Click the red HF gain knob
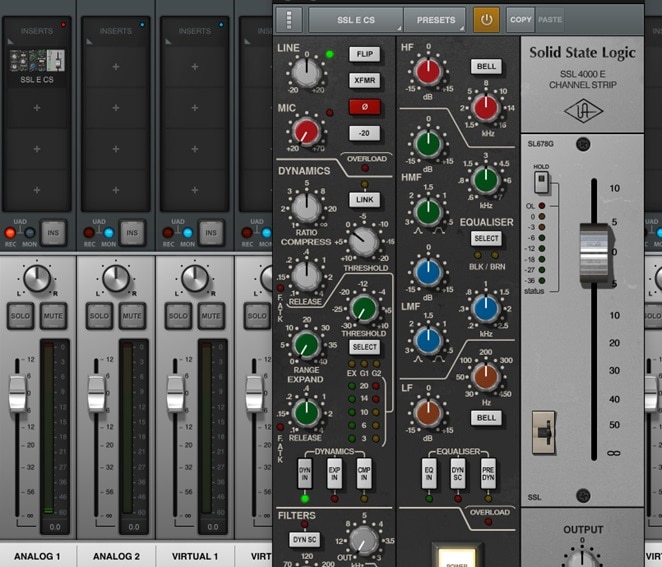Viewport: 662px width, 567px height. coord(428,71)
